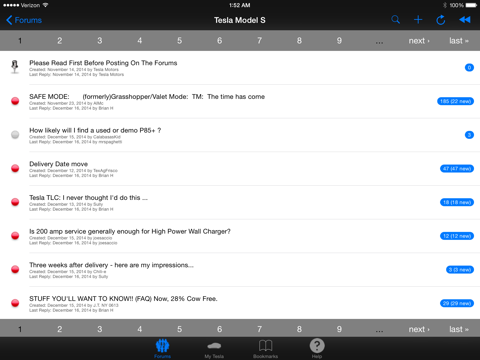Image resolution: width=480 pixels, height=360 pixels.
Task: Open the Help question mark icon
Action: (x=317, y=349)
